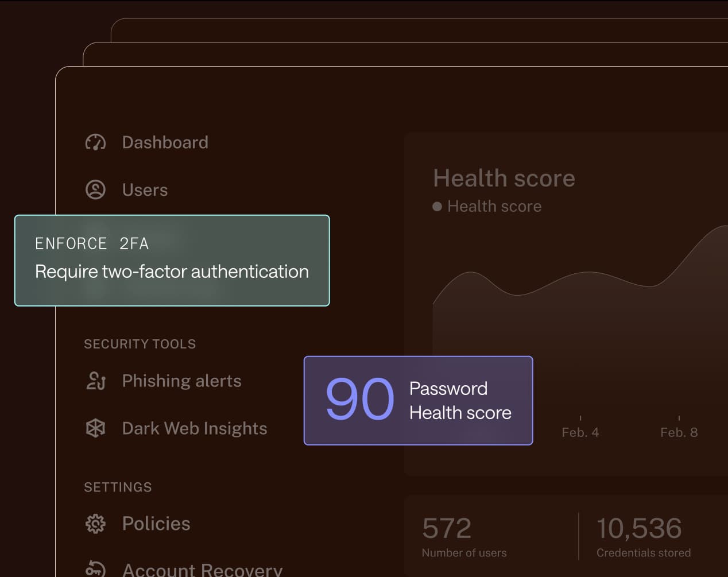Click the Phishing alerts icon
The image size is (728, 577).
click(x=95, y=381)
